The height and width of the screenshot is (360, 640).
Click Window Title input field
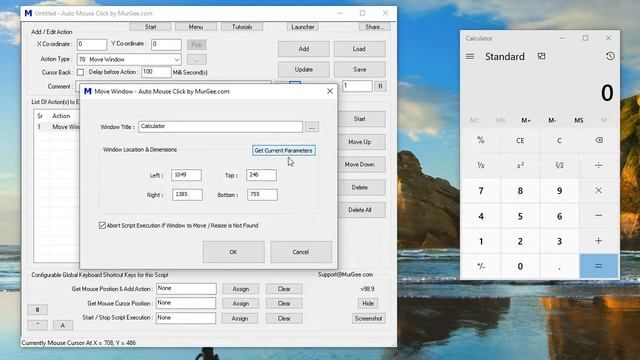(x=220, y=127)
